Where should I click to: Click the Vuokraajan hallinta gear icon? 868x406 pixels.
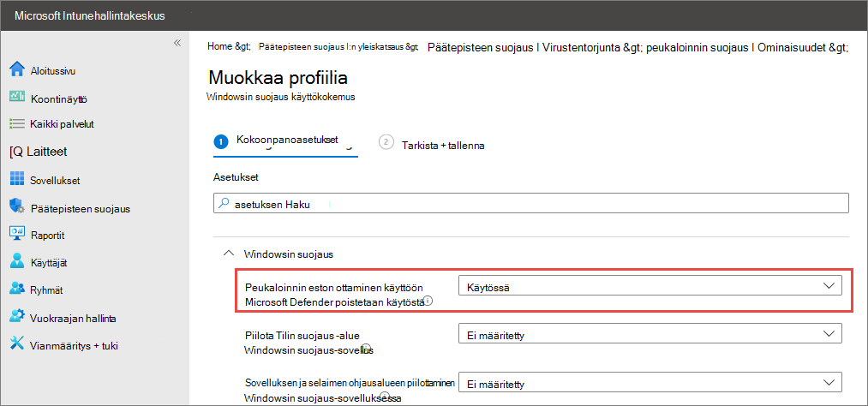(17, 316)
